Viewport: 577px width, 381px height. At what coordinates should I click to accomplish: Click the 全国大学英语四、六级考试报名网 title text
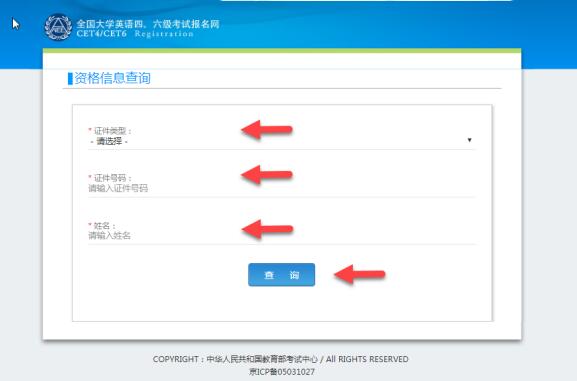[x=148, y=24]
